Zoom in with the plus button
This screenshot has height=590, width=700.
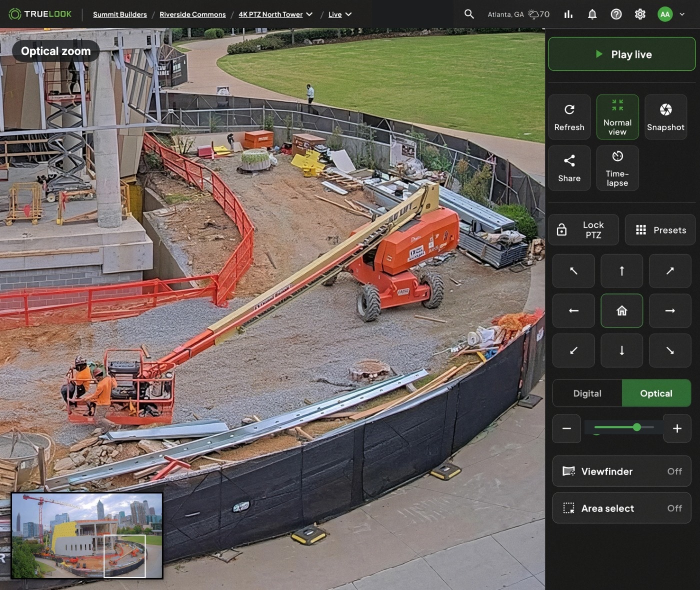click(677, 428)
